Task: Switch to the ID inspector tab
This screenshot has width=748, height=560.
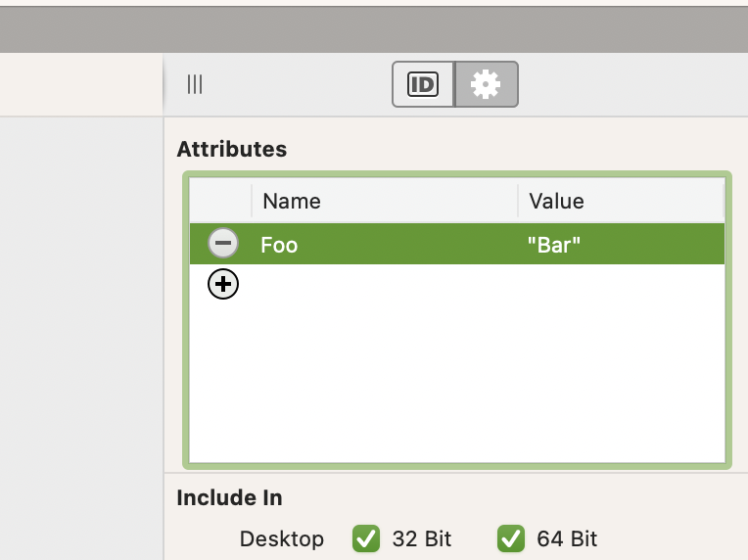Action: click(x=423, y=84)
